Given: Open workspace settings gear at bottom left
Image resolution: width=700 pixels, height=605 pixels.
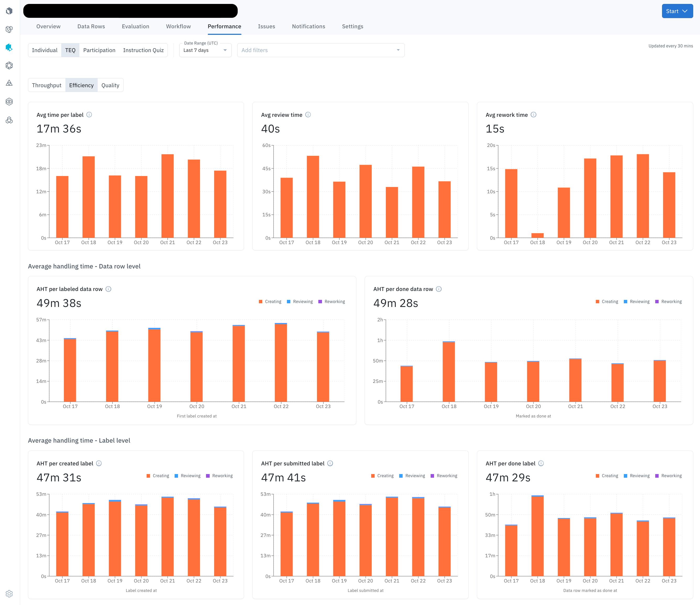Looking at the screenshot, I should (9, 593).
